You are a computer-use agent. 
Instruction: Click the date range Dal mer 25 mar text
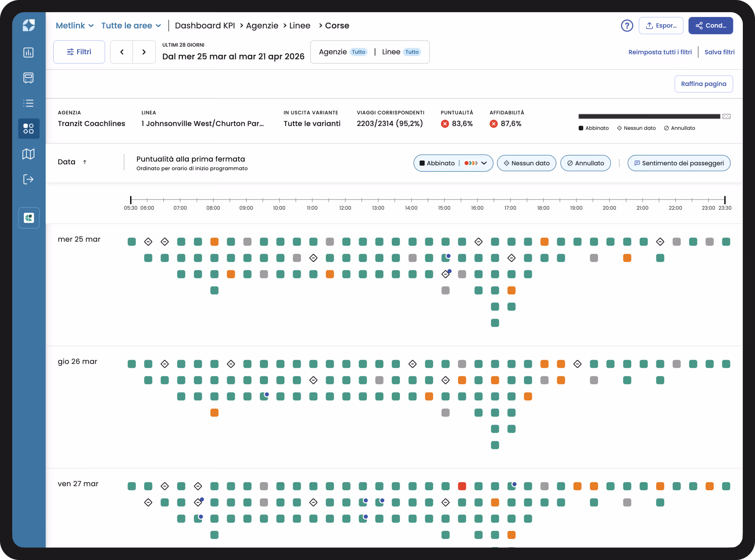[233, 56]
